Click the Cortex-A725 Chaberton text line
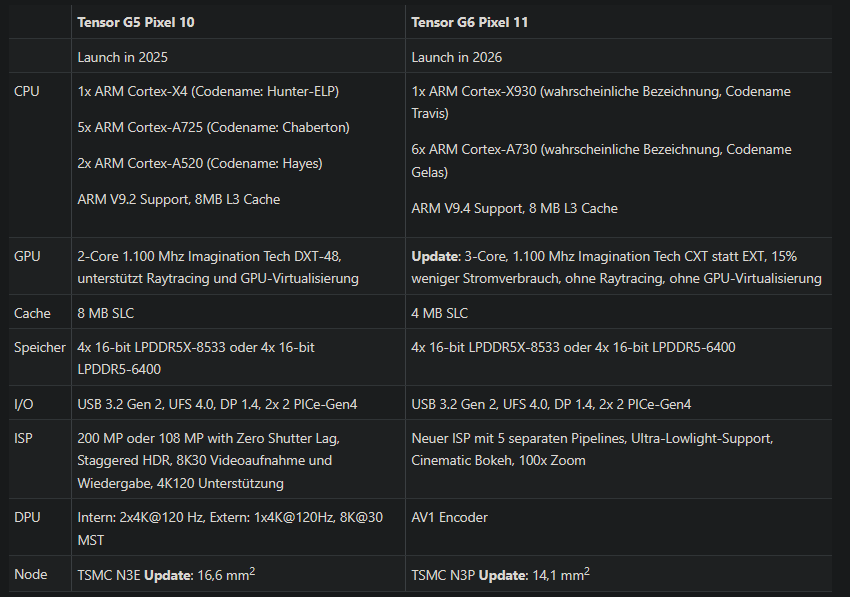The height and width of the screenshot is (597, 850). coord(214,127)
